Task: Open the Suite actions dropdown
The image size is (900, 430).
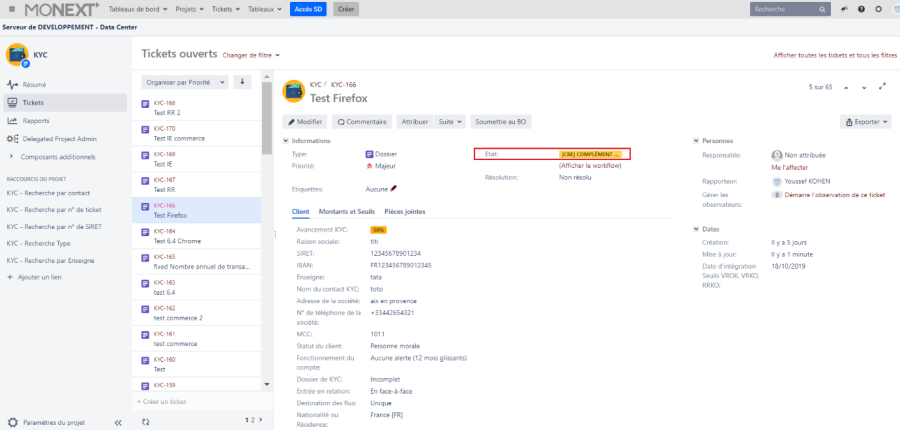Action: pyautogui.click(x=451, y=122)
